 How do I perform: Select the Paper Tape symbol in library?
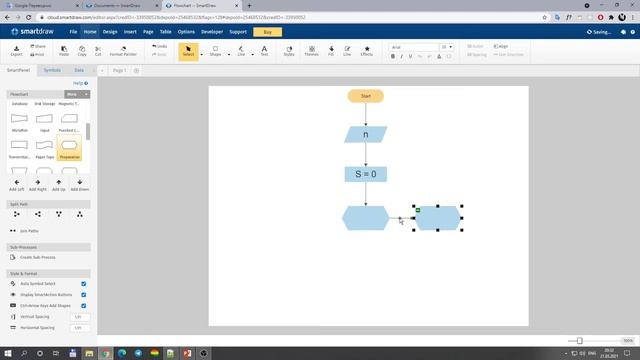pyautogui.click(x=44, y=148)
